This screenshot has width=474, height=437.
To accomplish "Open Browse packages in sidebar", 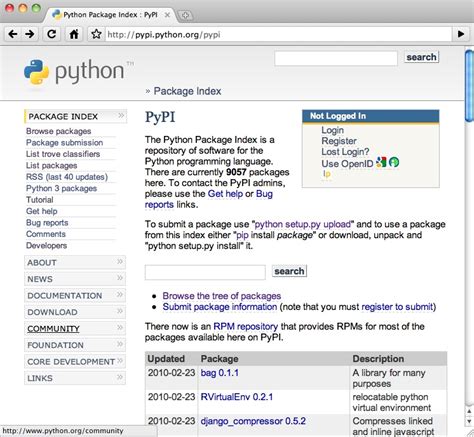I will click(59, 131).
